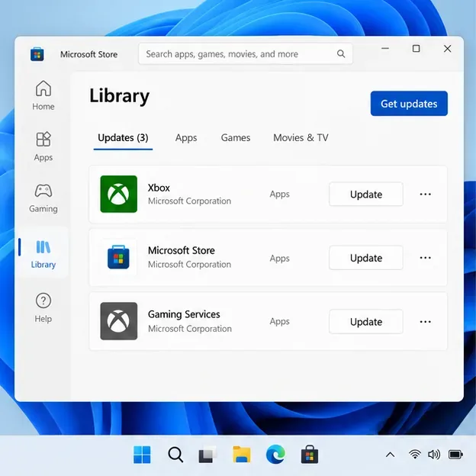Switch to the Movies & TV tab

coord(301,138)
